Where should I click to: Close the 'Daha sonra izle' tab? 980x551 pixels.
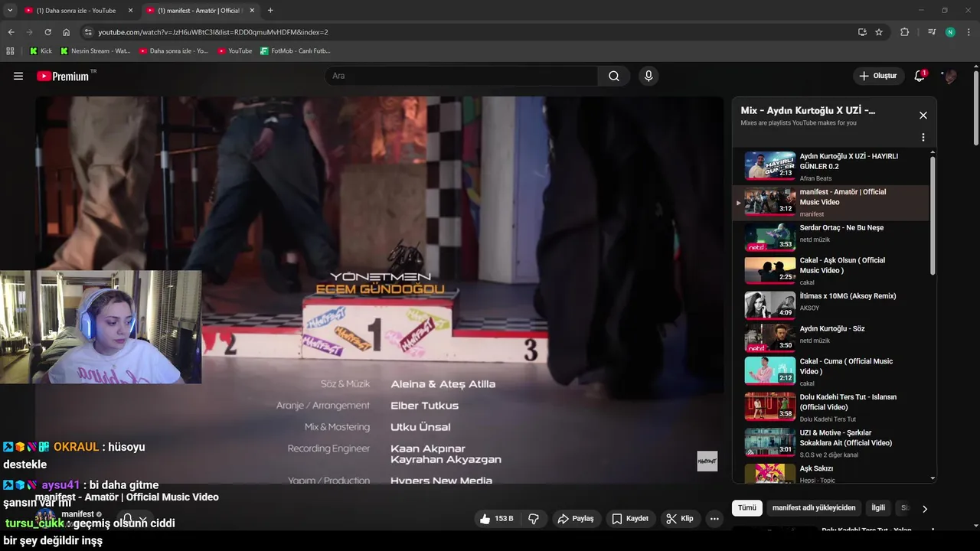(x=130, y=11)
